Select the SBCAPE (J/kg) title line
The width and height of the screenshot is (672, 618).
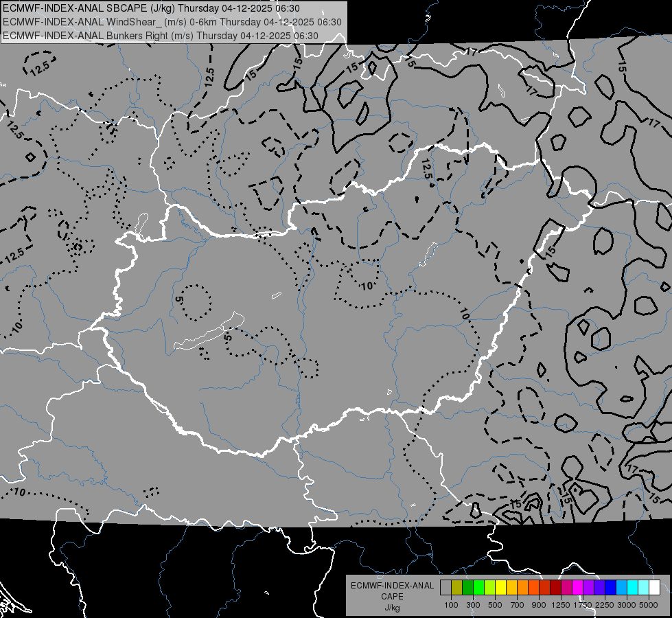coord(151,8)
